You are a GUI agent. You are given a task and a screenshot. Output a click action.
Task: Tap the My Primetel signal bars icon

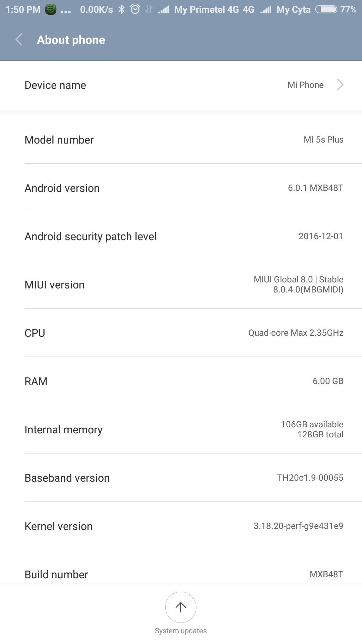tap(164, 10)
